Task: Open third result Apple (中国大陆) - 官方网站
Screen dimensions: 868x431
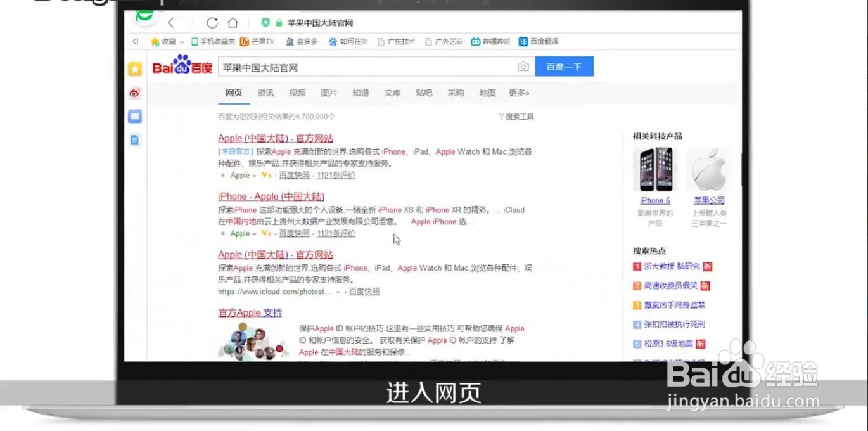Action: tap(276, 255)
